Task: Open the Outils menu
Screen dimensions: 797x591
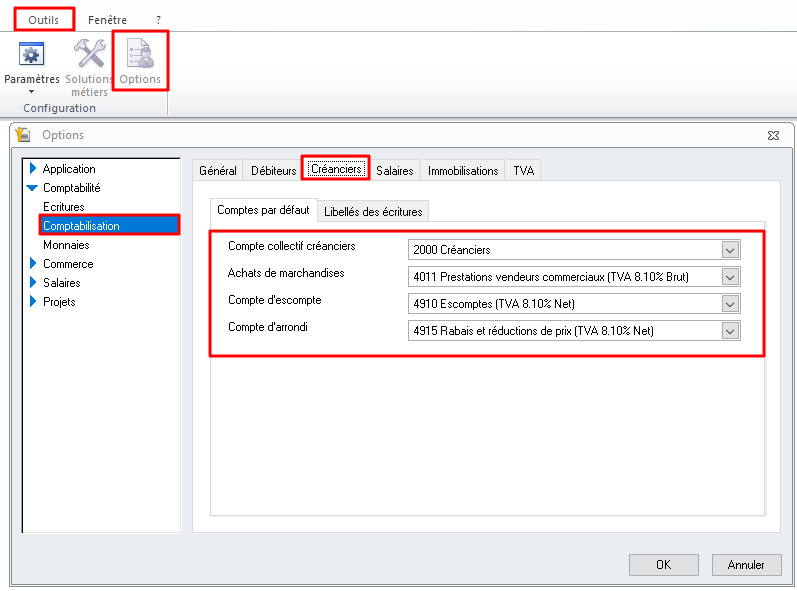Action: pos(43,19)
